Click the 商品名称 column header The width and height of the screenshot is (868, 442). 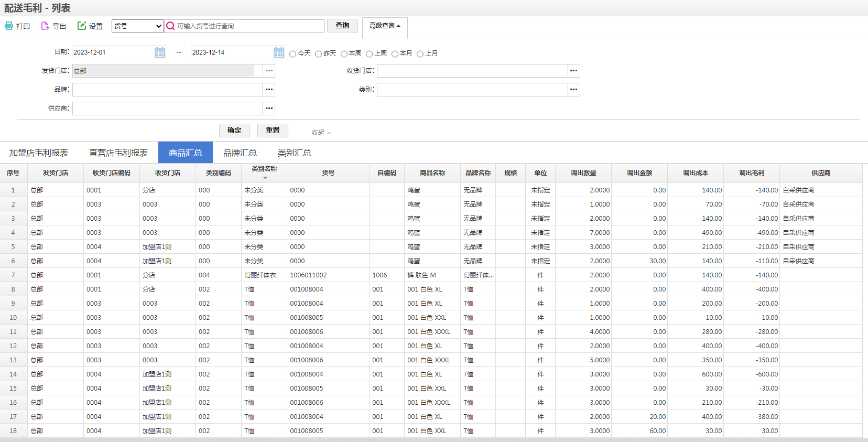coord(432,173)
